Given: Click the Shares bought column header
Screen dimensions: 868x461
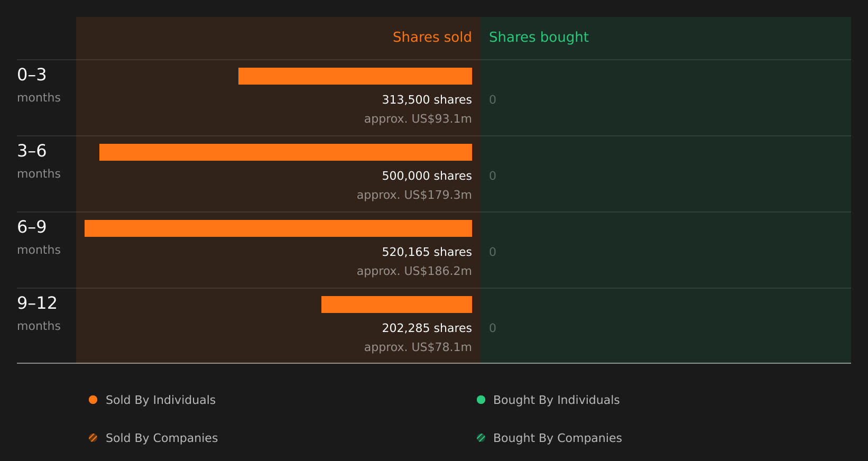Looking at the screenshot, I should pos(539,37).
